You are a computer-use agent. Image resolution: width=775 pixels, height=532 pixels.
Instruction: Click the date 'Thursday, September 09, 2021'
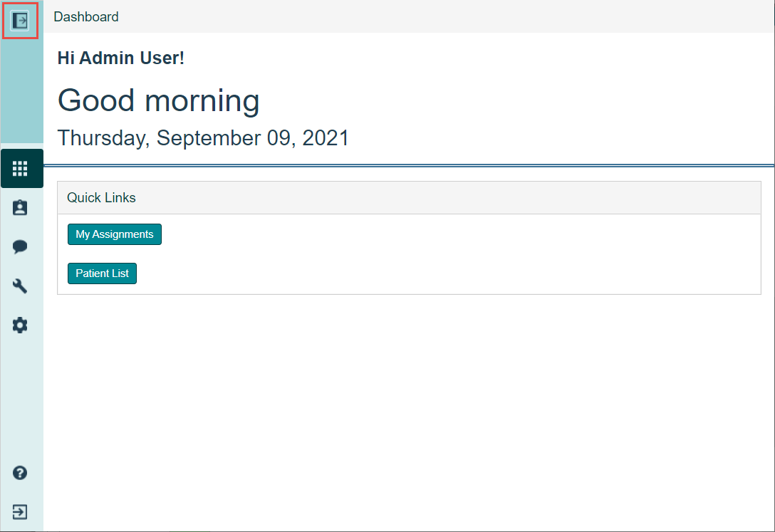(x=203, y=137)
